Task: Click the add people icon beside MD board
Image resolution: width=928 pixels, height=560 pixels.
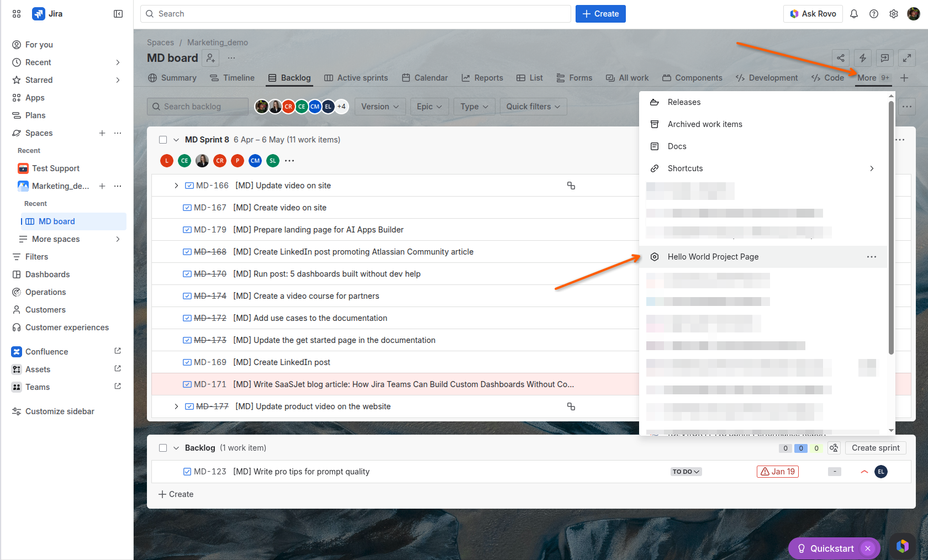Action: (210, 58)
